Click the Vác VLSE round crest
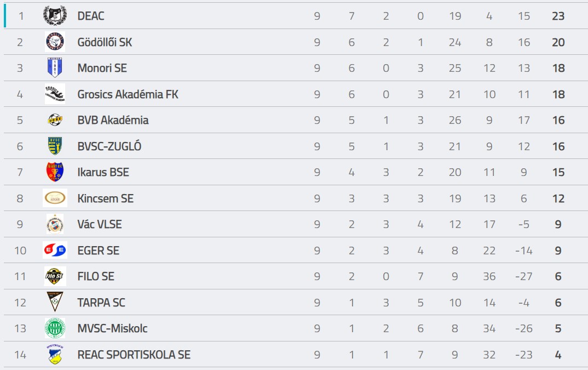 click(55, 224)
